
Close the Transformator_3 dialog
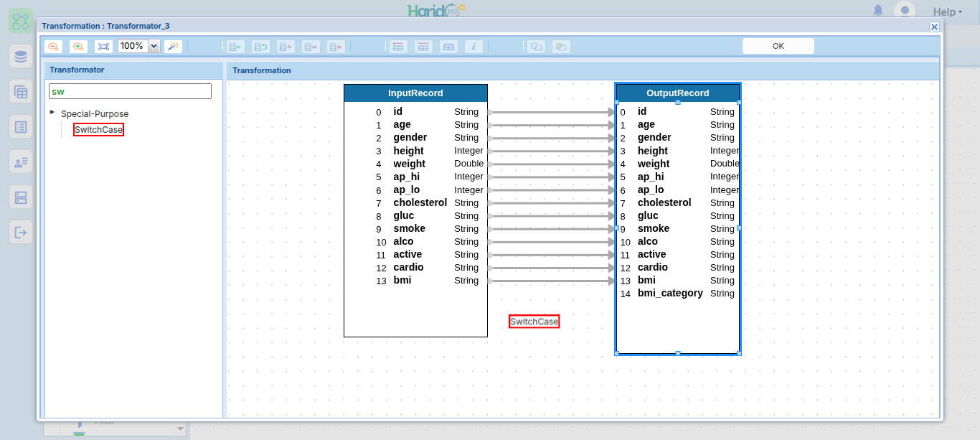[x=934, y=27]
